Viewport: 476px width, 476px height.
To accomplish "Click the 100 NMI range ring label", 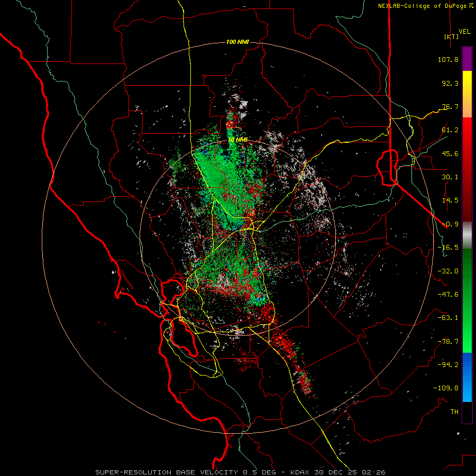I will (x=237, y=42).
